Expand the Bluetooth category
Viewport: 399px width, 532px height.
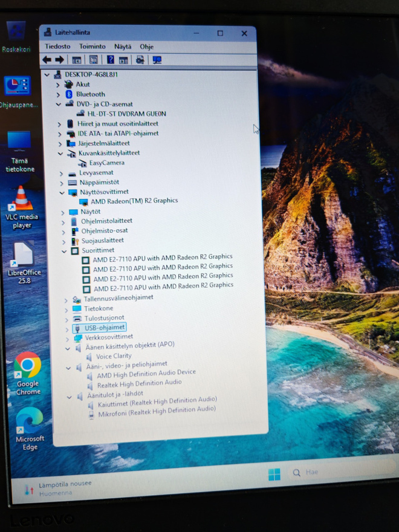pos(58,94)
